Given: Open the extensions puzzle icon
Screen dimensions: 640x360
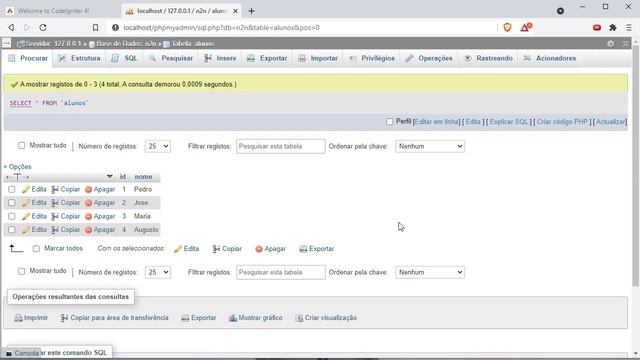Looking at the screenshot, I should click(613, 27).
